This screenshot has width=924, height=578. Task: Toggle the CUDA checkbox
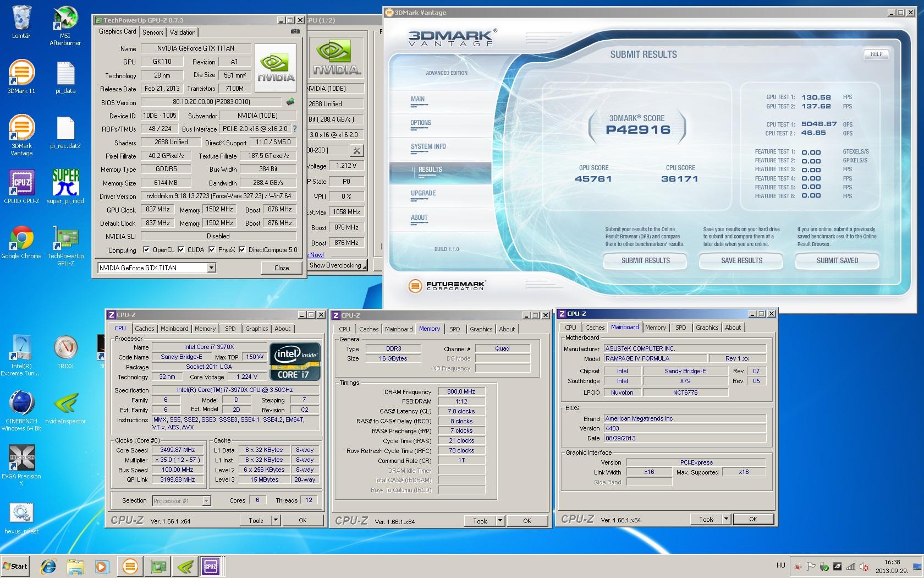click(180, 250)
